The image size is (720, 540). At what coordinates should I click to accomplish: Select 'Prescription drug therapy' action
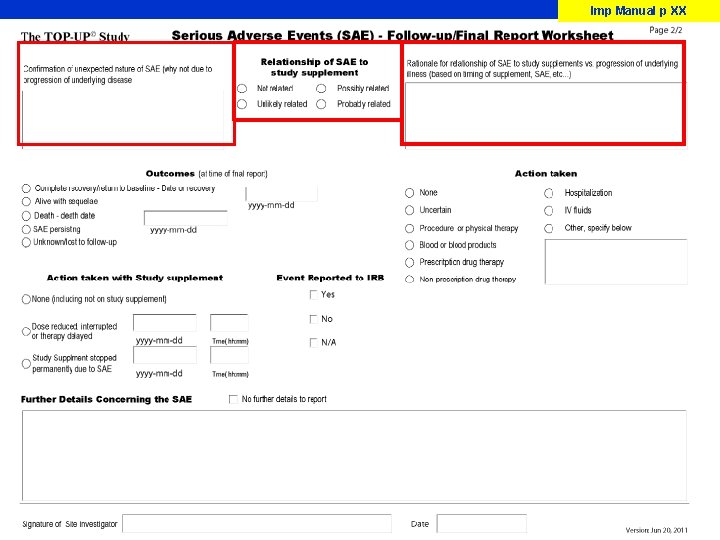409,262
